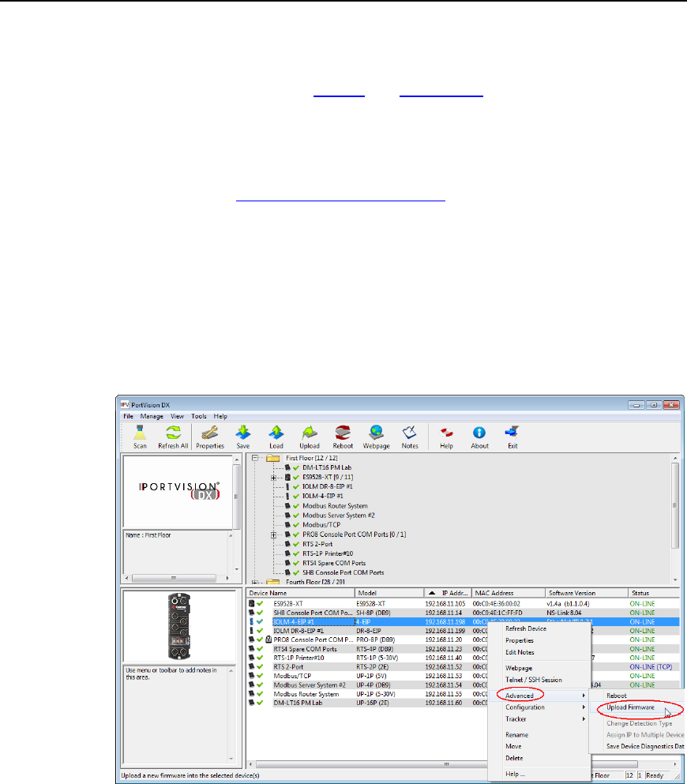Choose Rename in the context menu
The width and height of the screenshot is (687, 784).
point(539,735)
